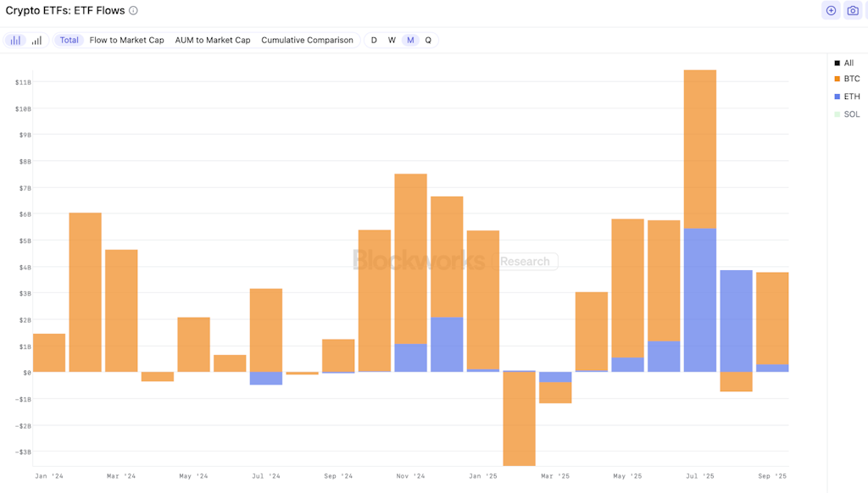Select the Total view tab

point(69,41)
